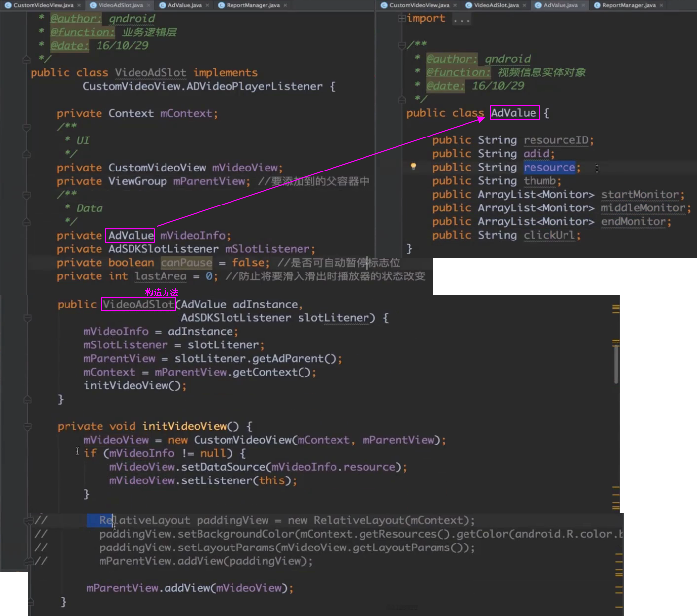
Task: Collapse the VideoAdSlot constructor fold marker
Action: (28, 318)
